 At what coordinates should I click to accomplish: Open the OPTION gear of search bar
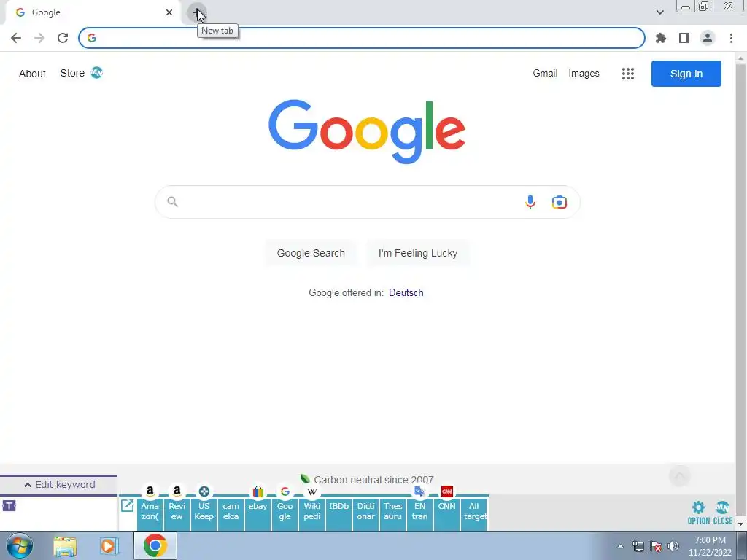pyautogui.click(x=698, y=513)
